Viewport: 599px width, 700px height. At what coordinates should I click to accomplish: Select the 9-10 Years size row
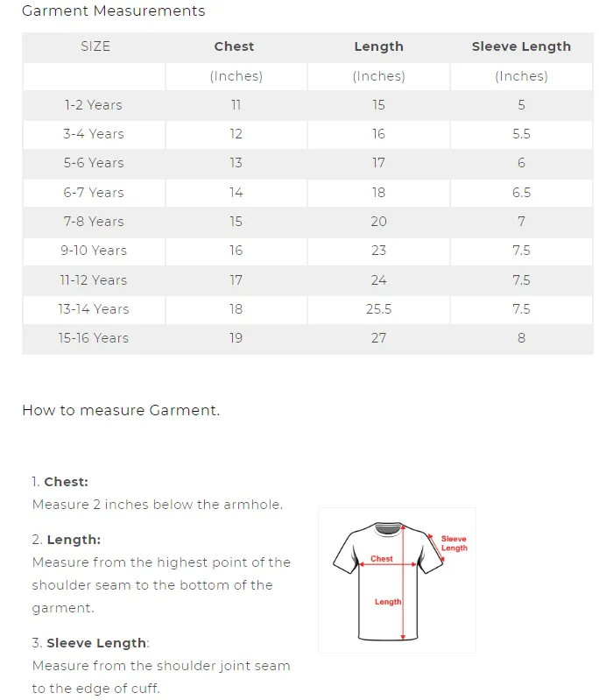[x=93, y=251]
